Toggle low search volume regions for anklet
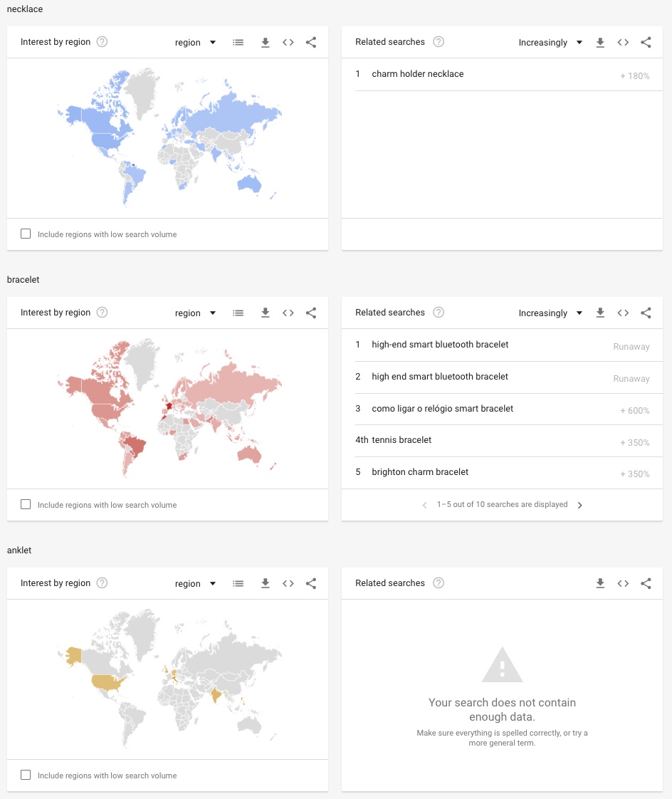The width and height of the screenshot is (672, 799). pos(26,775)
